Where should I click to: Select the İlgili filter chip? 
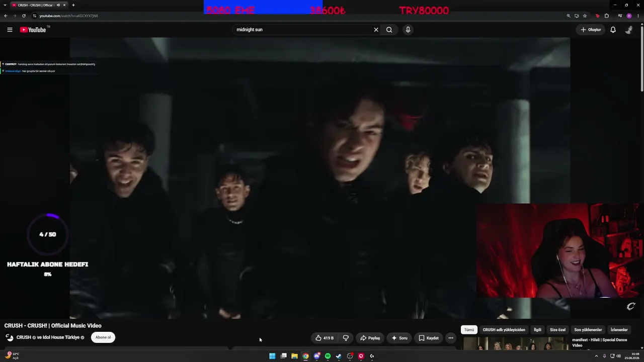(x=537, y=330)
